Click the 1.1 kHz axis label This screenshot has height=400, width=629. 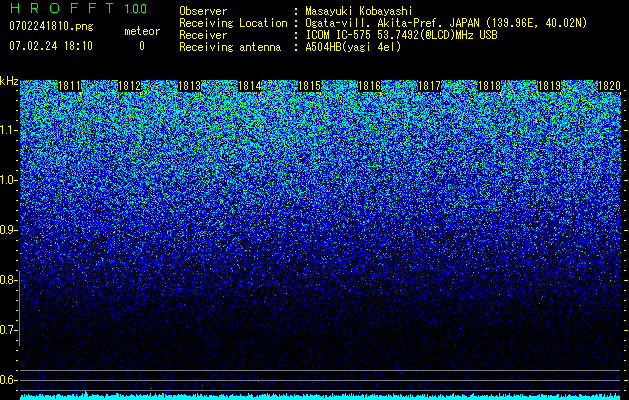click(8, 130)
